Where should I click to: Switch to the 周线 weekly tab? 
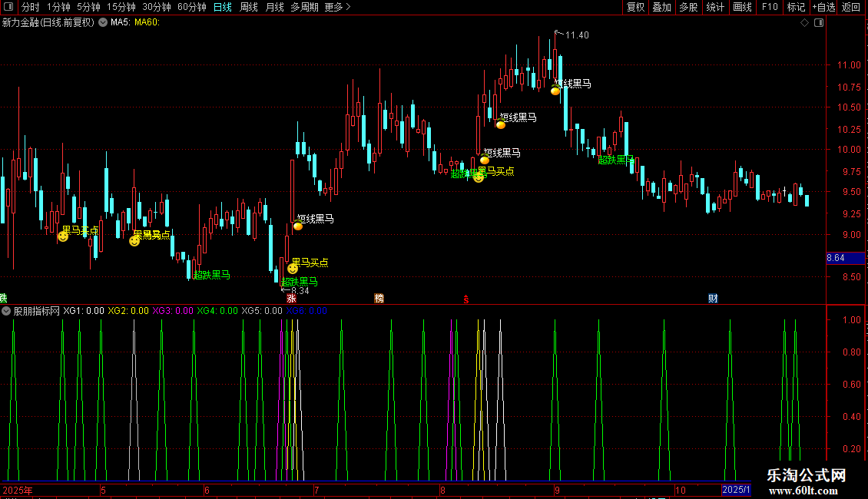coord(249,7)
